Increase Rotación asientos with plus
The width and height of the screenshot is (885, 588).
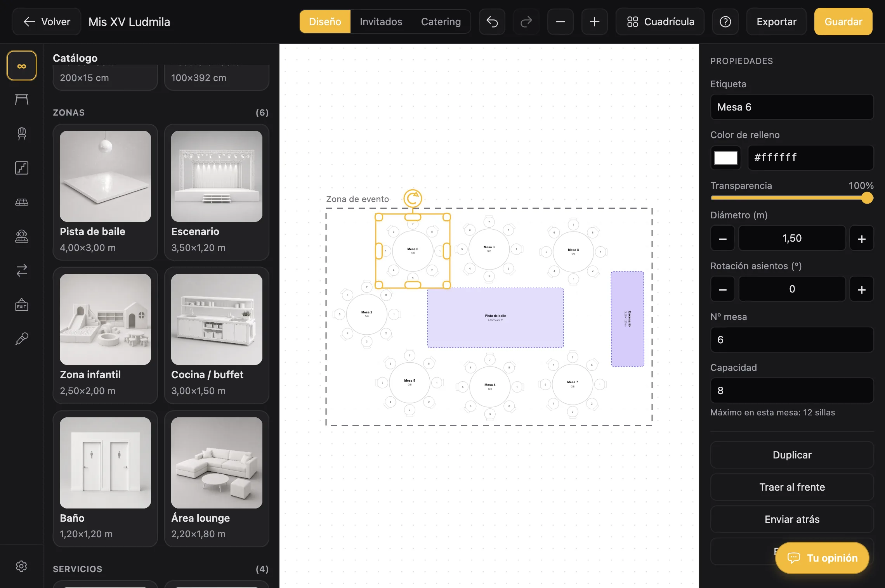[x=862, y=289]
